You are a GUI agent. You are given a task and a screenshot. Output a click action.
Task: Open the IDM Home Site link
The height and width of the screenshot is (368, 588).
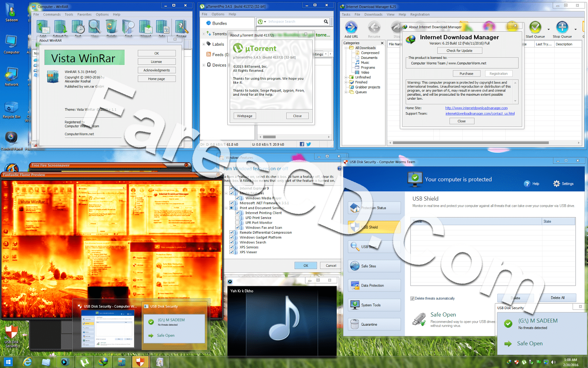point(476,108)
